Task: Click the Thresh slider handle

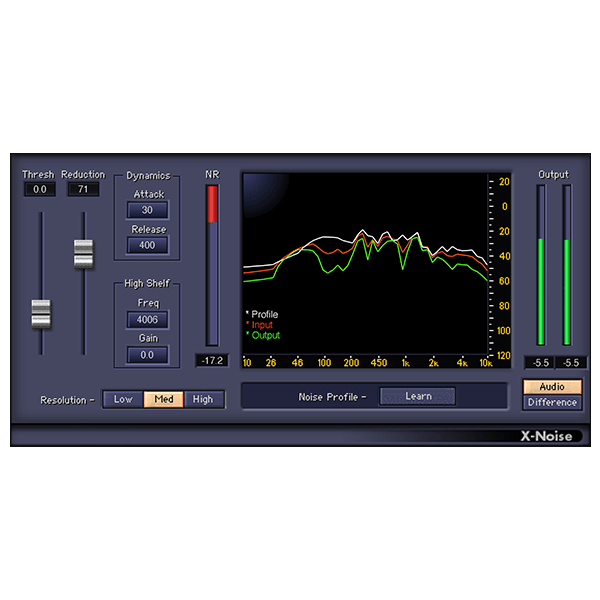Action: [x=41, y=314]
